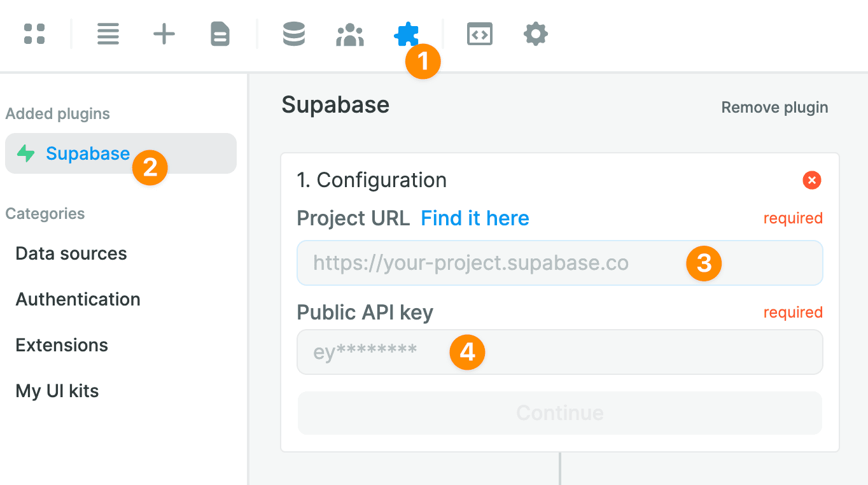Open the four-squares dashboard icon

(34, 34)
